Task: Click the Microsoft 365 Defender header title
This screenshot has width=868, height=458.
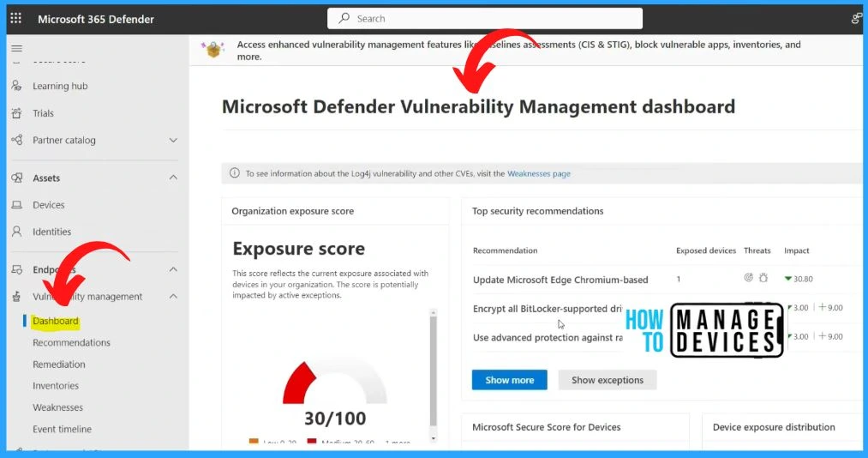Action: 96,19
